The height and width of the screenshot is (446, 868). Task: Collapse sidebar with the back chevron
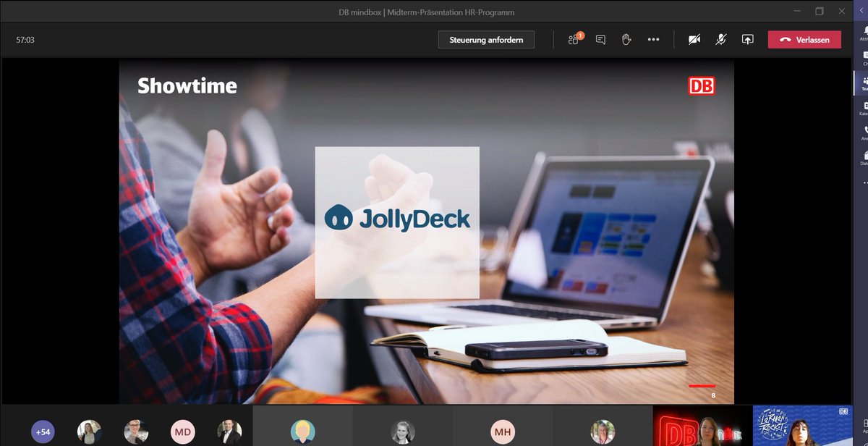point(860,11)
